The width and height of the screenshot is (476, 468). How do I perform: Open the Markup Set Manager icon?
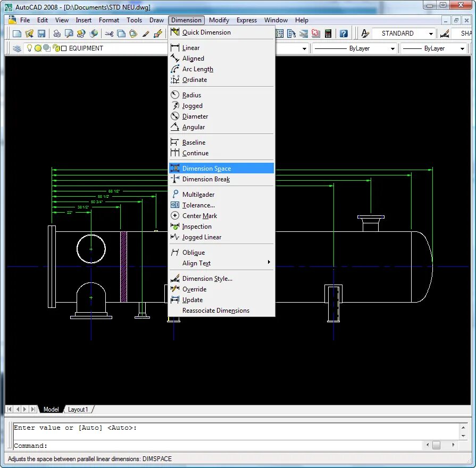point(316,34)
